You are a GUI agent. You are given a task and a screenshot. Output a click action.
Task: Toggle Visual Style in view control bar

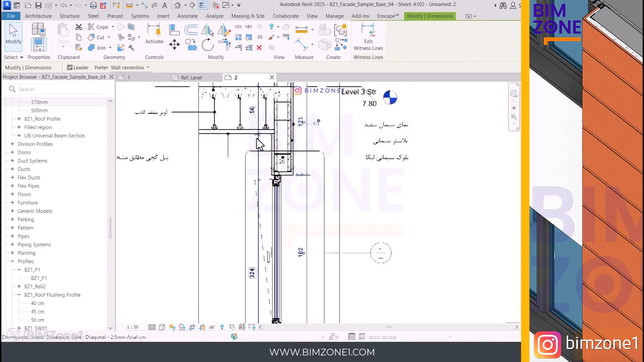click(x=162, y=327)
